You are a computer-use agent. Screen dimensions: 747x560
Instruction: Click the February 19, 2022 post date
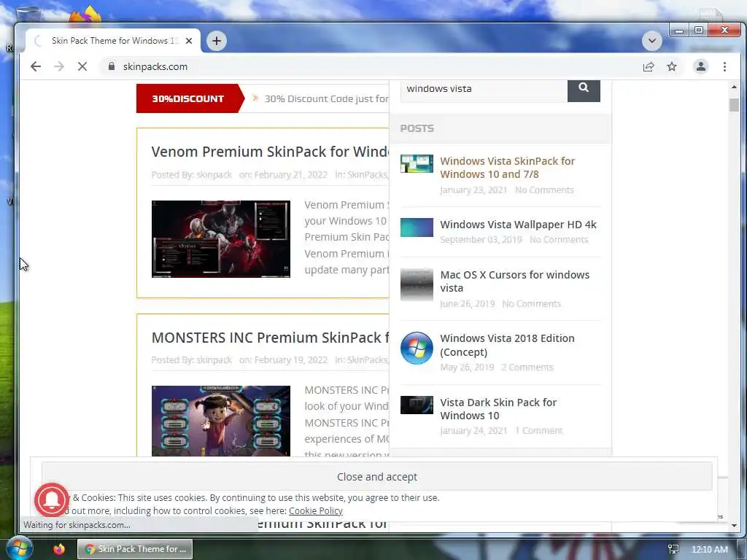click(x=290, y=360)
